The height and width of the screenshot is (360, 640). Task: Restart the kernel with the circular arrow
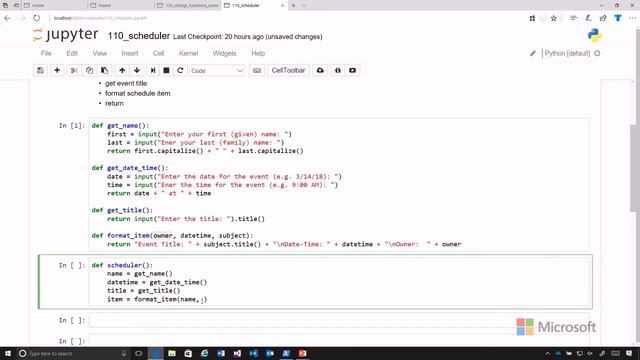point(180,71)
